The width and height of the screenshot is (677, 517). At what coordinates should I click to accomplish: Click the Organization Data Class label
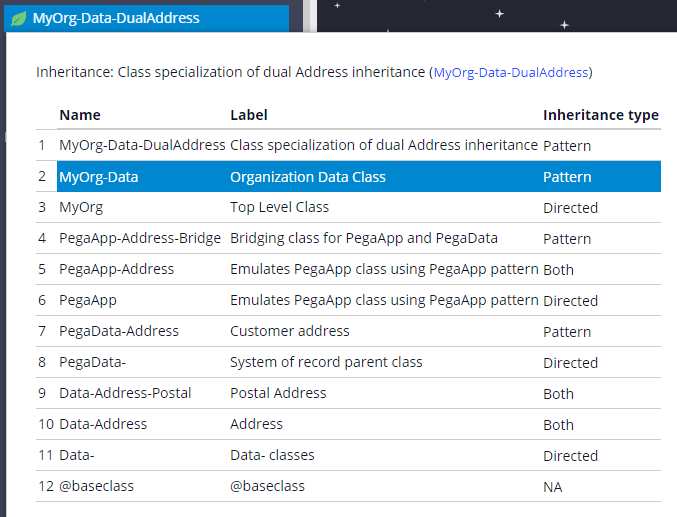point(307,177)
